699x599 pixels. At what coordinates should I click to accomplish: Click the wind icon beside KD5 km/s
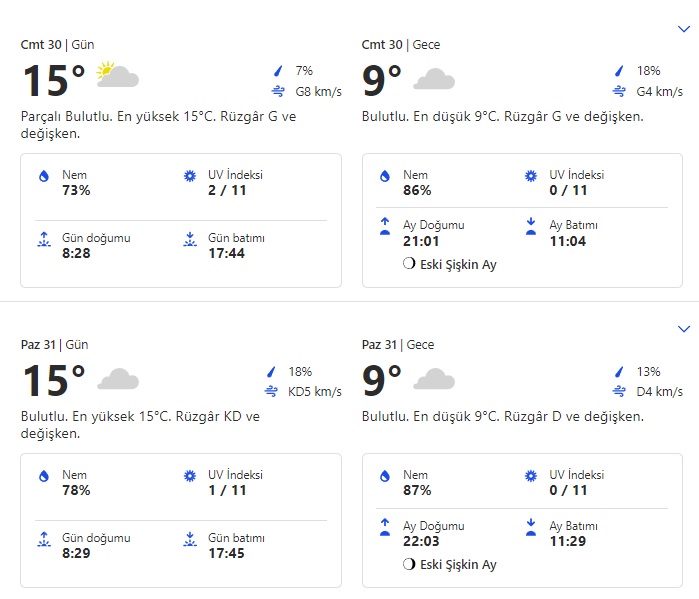click(271, 392)
